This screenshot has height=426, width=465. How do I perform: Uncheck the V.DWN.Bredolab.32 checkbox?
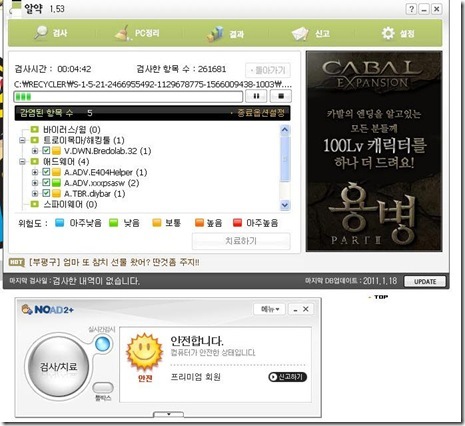coord(46,151)
